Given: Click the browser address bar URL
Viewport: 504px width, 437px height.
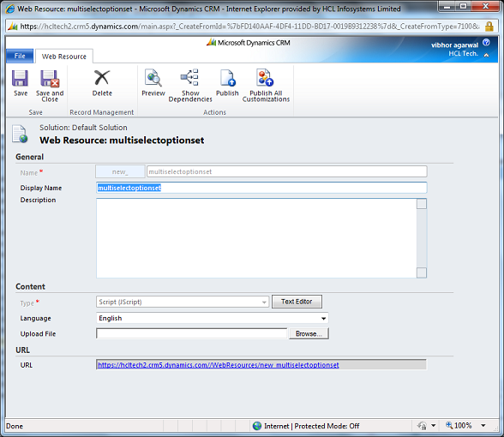Looking at the screenshot, I should pyautogui.click(x=249, y=27).
